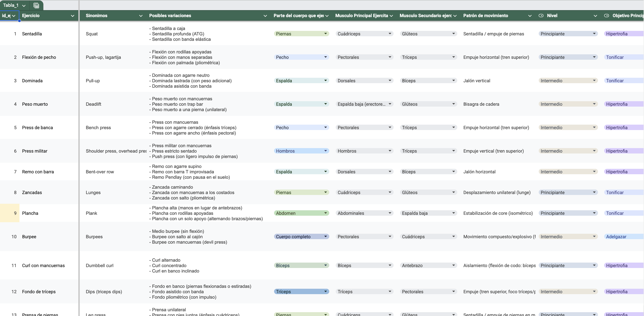Click Nivel column dropdown-type icon
Viewport: 644px width, 316px height.
[x=541, y=16]
